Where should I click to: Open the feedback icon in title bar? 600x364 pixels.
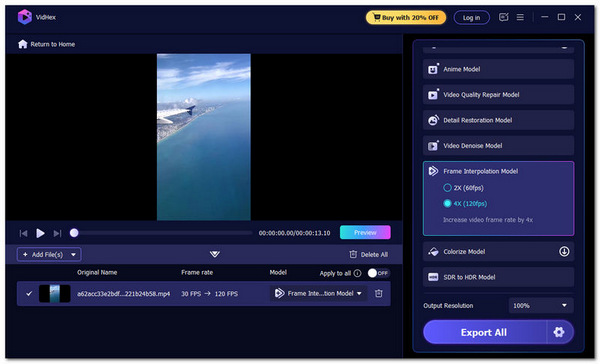click(x=504, y=17)
